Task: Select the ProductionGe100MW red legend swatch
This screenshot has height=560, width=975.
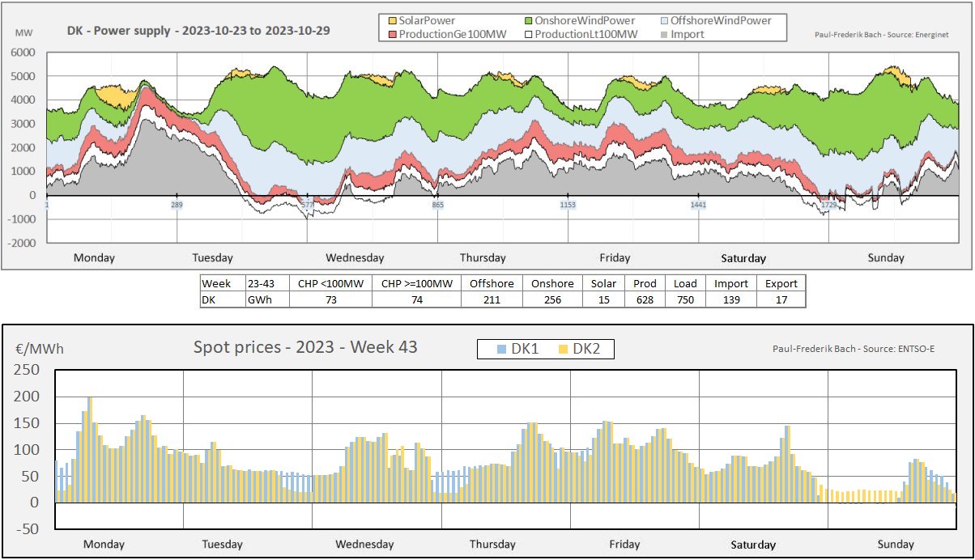Action: pos(393,34)
